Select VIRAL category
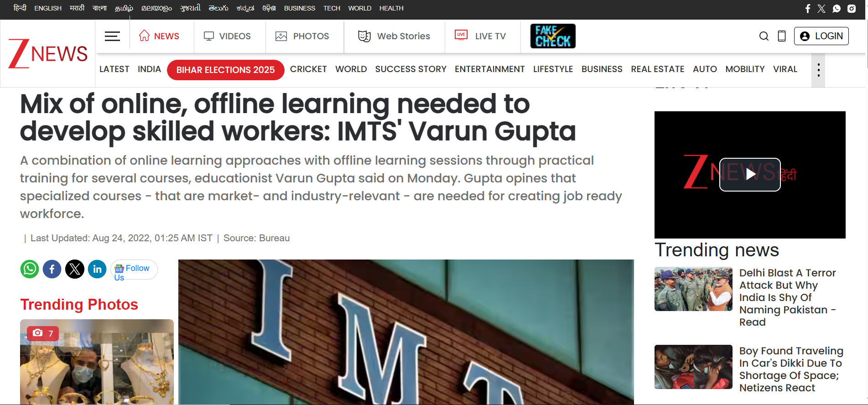The image size is (868, 405). click(x=785, y=69)
